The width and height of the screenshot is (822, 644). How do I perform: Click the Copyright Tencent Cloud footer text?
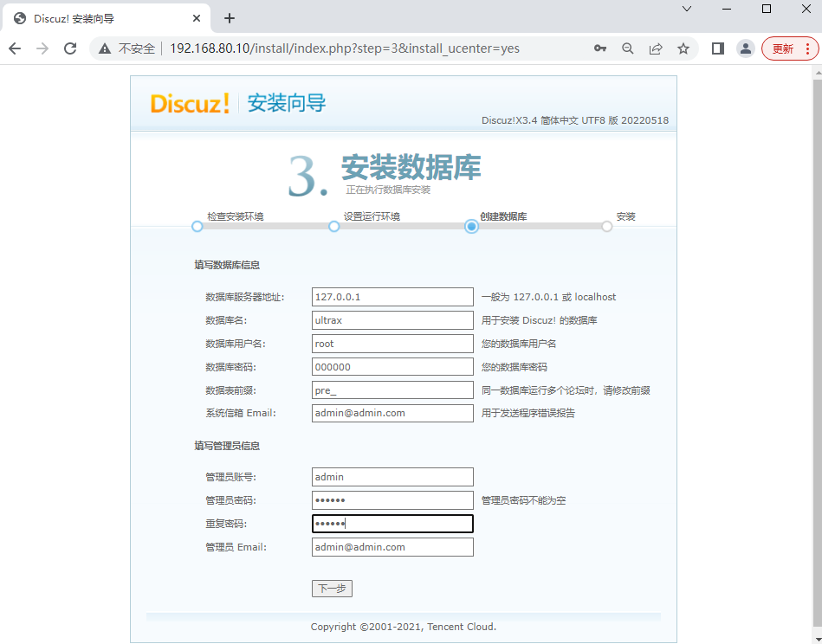403,627
